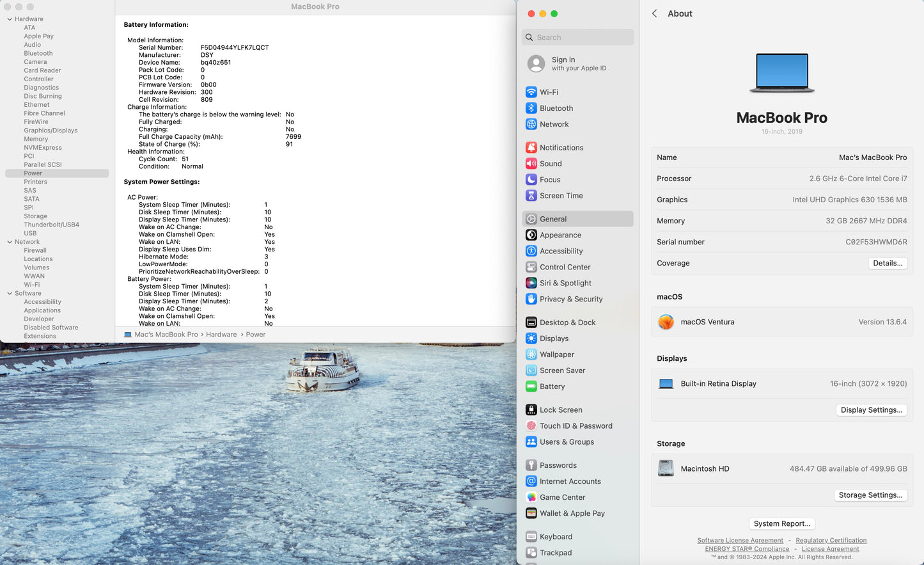
Task: Click the Search field in System Settings
Action: click(x=578, y=37)
